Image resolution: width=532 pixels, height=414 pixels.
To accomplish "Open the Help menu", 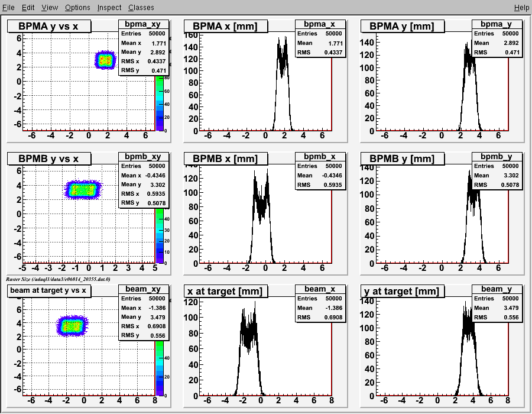I will (521, 8).
